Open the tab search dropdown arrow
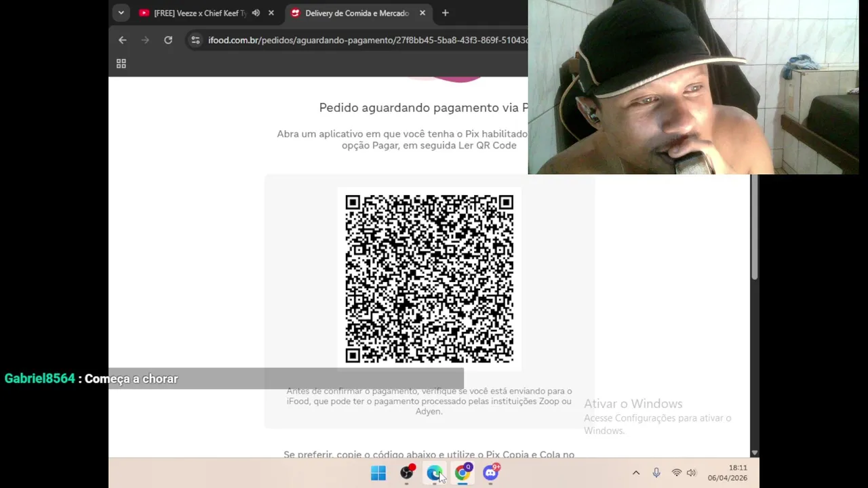The image size is (868, 488). point(121,13)
